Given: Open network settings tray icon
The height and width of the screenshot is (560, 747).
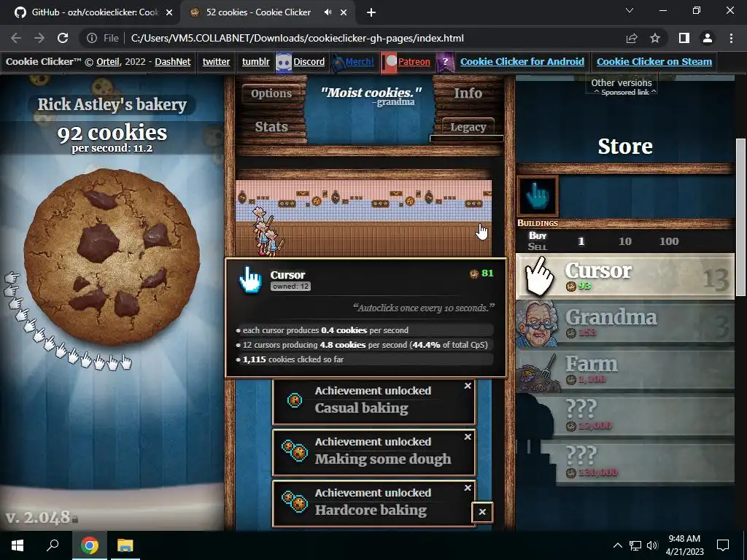Looking at the screenshot, I should pyautogui.click(x=635, y=545).
